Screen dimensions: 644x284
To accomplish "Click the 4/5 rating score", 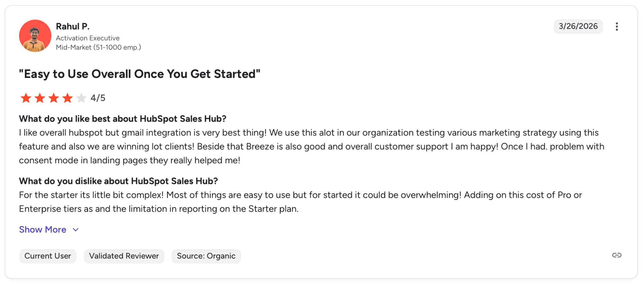I will [98, 98].
